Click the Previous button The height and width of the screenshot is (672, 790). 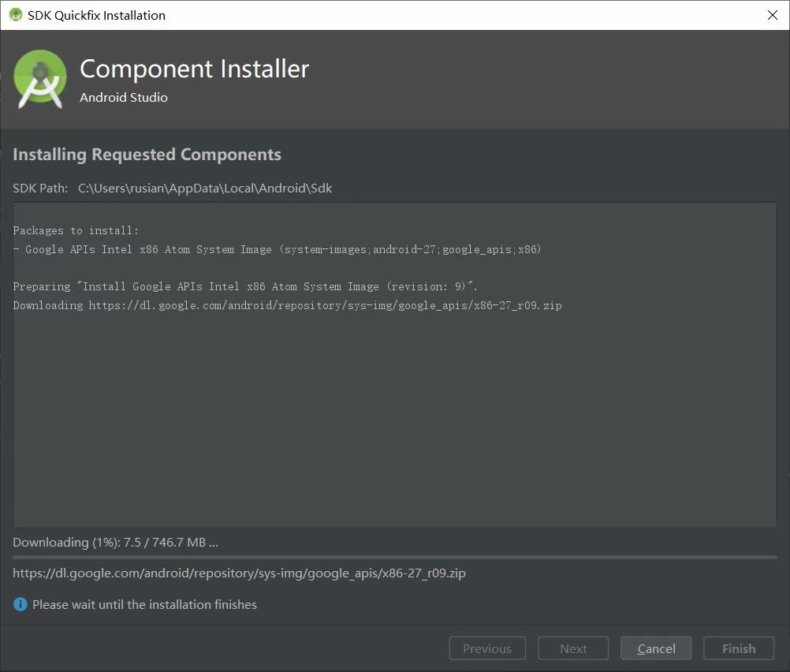point(486,648)
